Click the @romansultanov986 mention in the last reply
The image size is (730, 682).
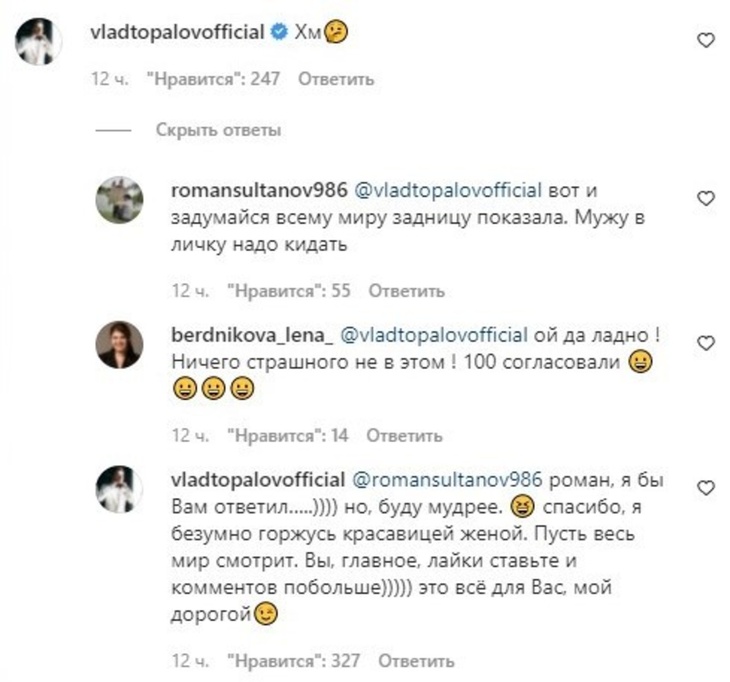click(x=447, y=480)
